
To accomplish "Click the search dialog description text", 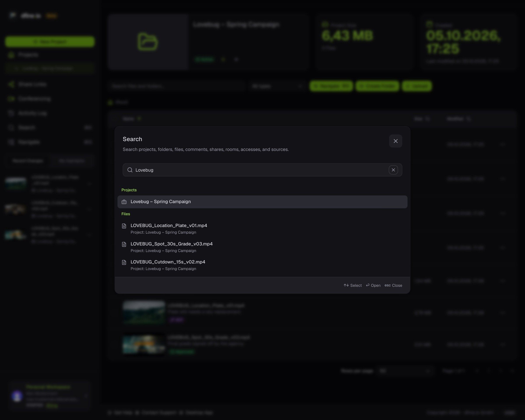I will 206,149.
